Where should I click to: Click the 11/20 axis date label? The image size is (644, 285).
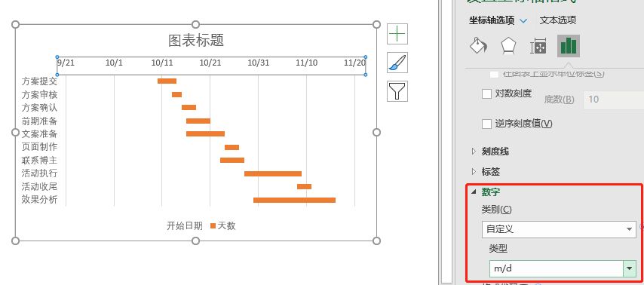click(354, 63)
